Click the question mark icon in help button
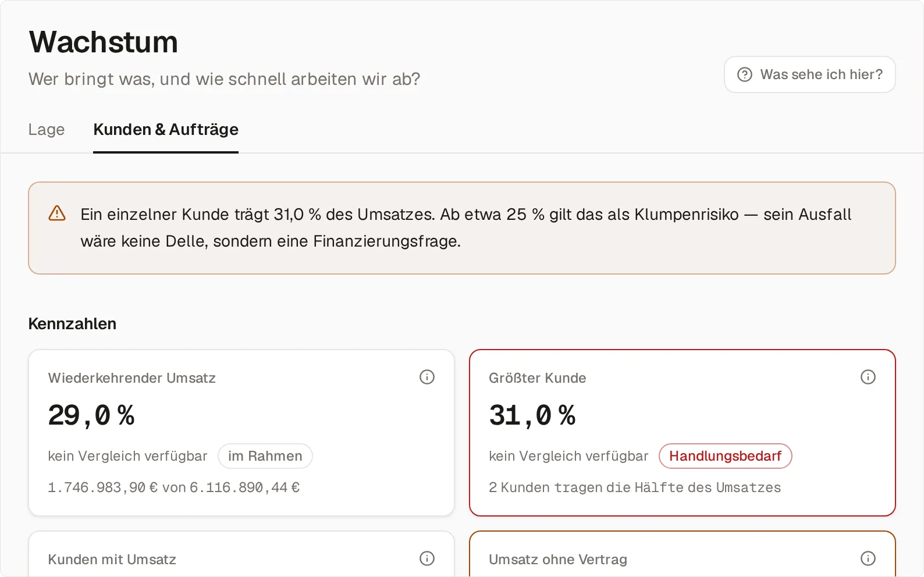 (745, 74)
